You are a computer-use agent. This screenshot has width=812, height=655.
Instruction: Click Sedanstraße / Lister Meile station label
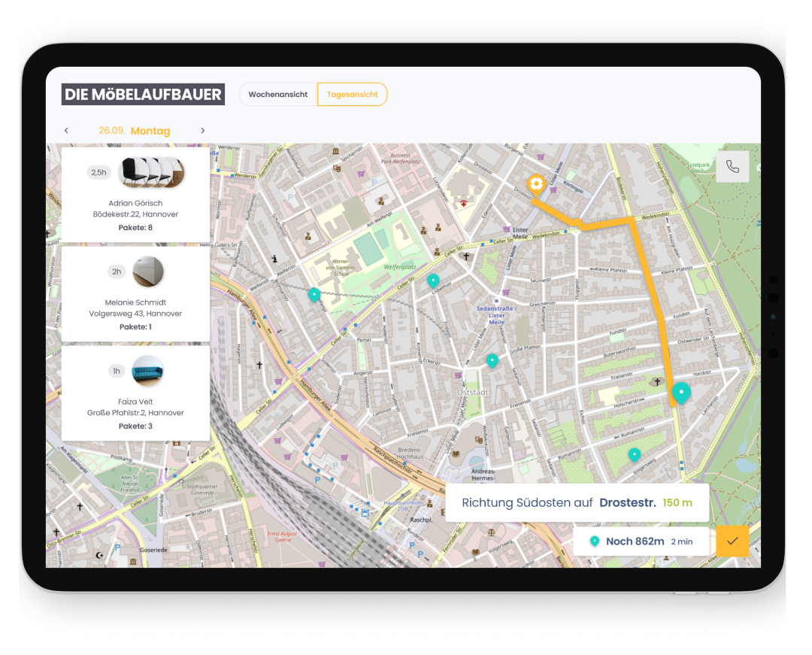point(496,315)
